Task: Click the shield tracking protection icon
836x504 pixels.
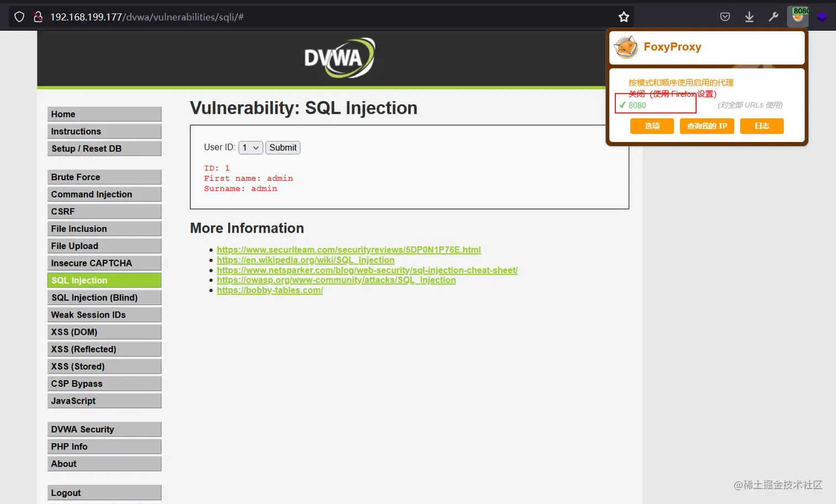Action: coord(19,17)
